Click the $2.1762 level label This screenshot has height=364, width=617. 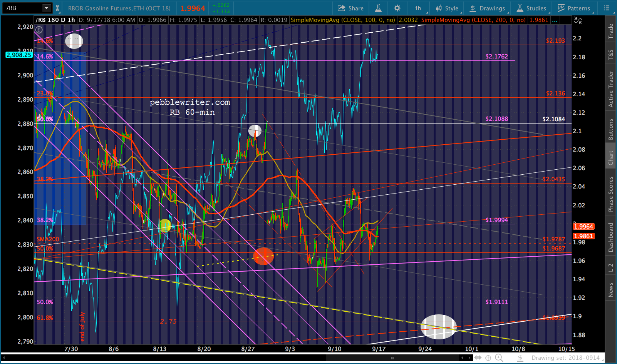pyautogui.click(x=496, y=57)
